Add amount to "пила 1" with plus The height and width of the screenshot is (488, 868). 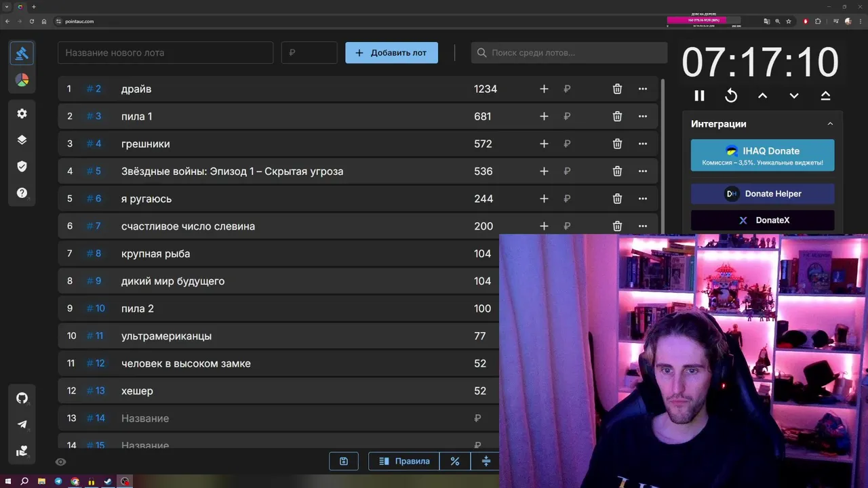[544, 117]
